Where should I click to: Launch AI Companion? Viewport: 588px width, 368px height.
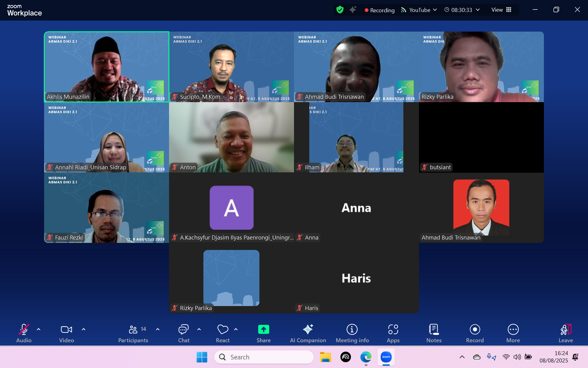coord(307,329)
